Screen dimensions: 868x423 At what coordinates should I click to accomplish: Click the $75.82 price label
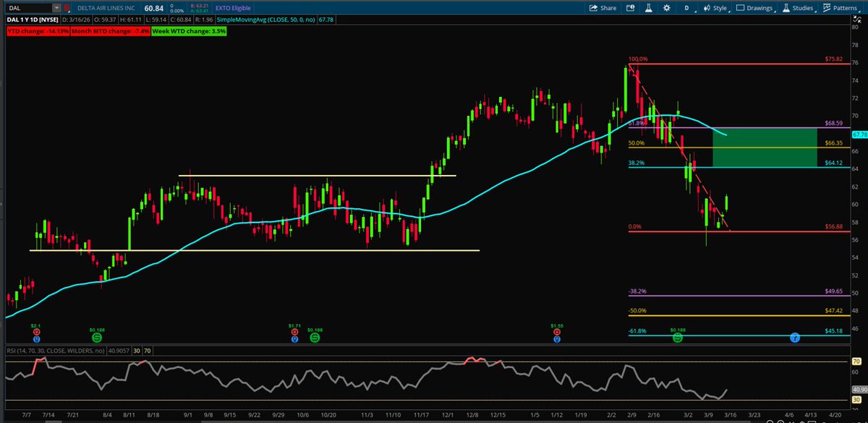pos(835,59)
